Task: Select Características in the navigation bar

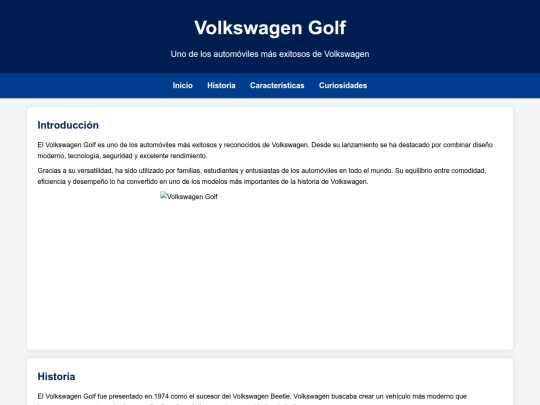Action: [x=277, y=85]
